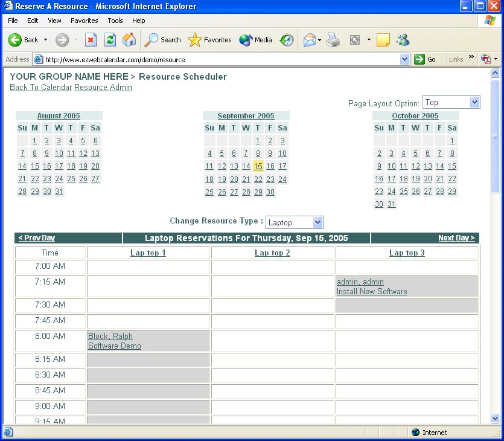
Task: Click the Back arrow toolbar button
Action: tap(23, 40)
